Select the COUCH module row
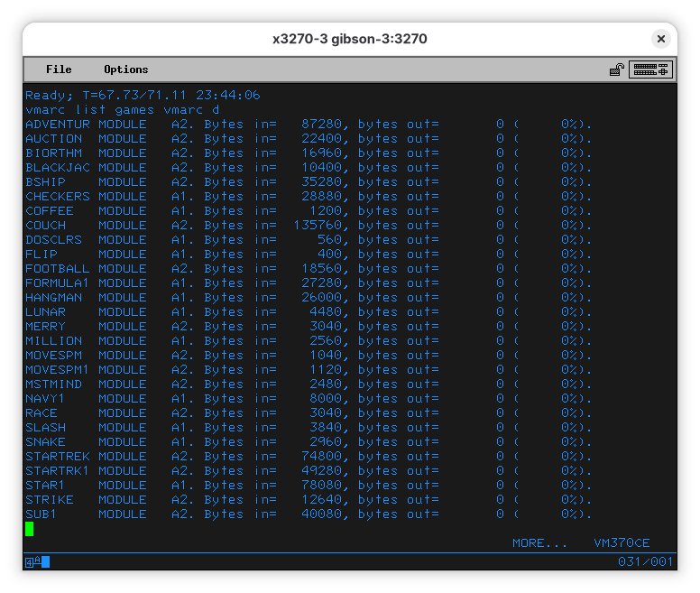 (x=309, y=225)
